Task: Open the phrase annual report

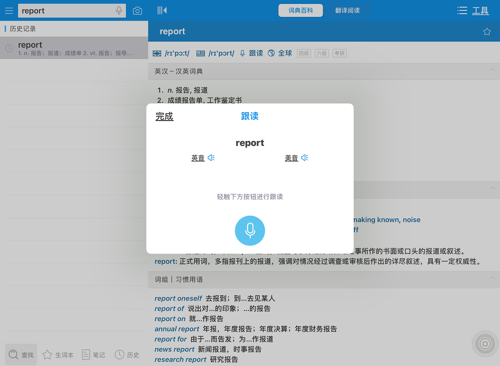Action: (177, 329)
